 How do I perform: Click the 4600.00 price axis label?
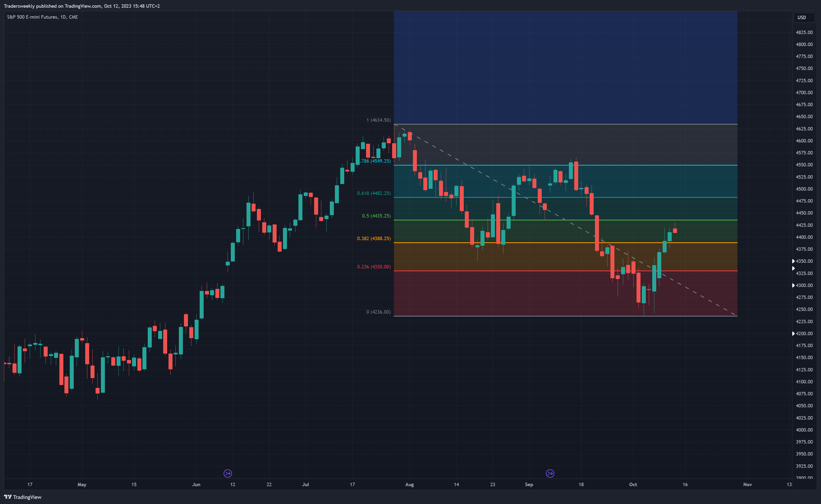(804, 141)
